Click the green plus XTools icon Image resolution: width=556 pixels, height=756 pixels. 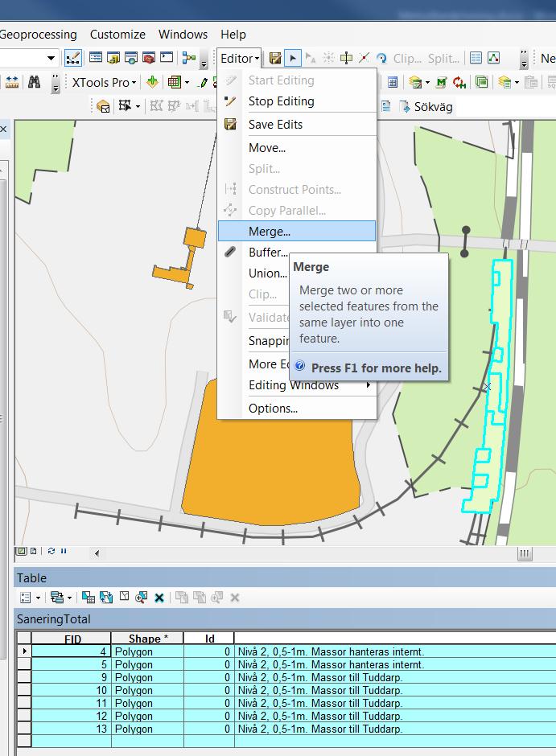coord(152,83)
